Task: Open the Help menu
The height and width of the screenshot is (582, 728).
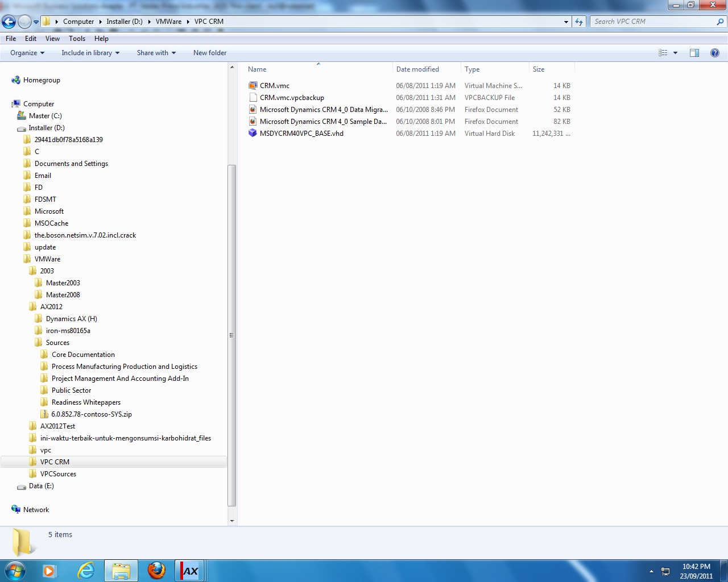Action: tap(101, 39)
